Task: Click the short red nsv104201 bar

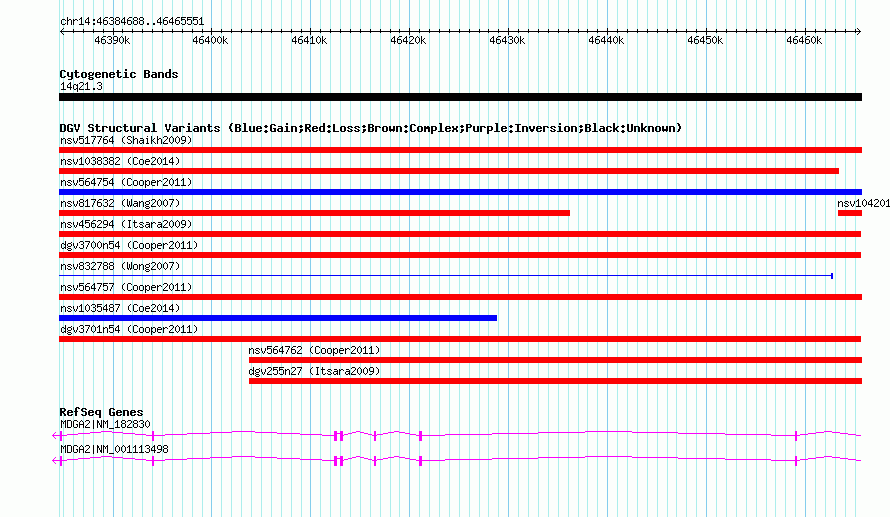Action: click(850, 213)
